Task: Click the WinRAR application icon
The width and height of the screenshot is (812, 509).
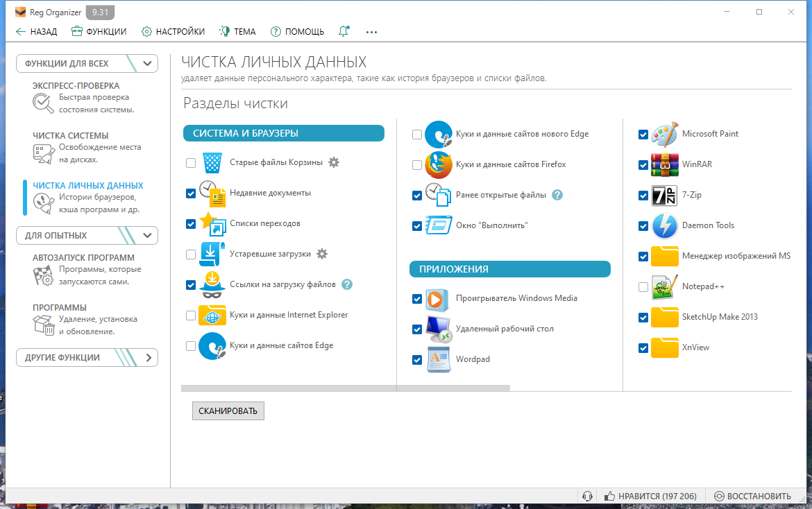Action: (x=664, y=165)
